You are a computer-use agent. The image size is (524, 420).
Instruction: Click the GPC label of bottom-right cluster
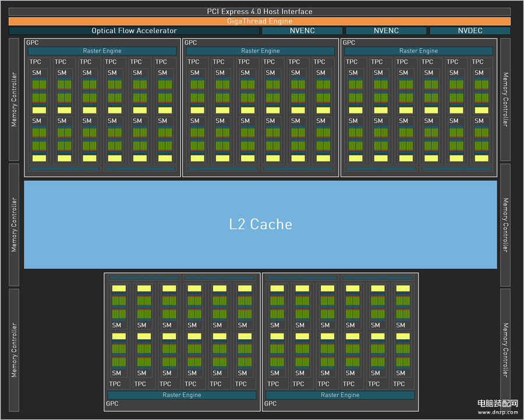click(270, 404)
